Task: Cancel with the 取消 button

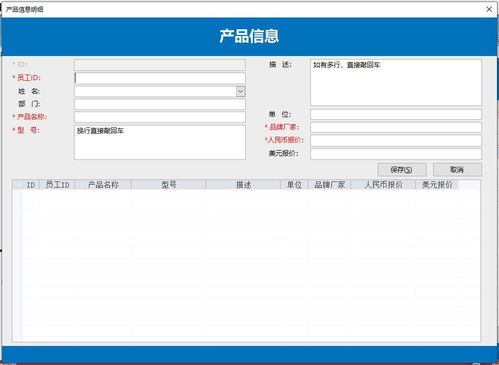Action: 457,170
